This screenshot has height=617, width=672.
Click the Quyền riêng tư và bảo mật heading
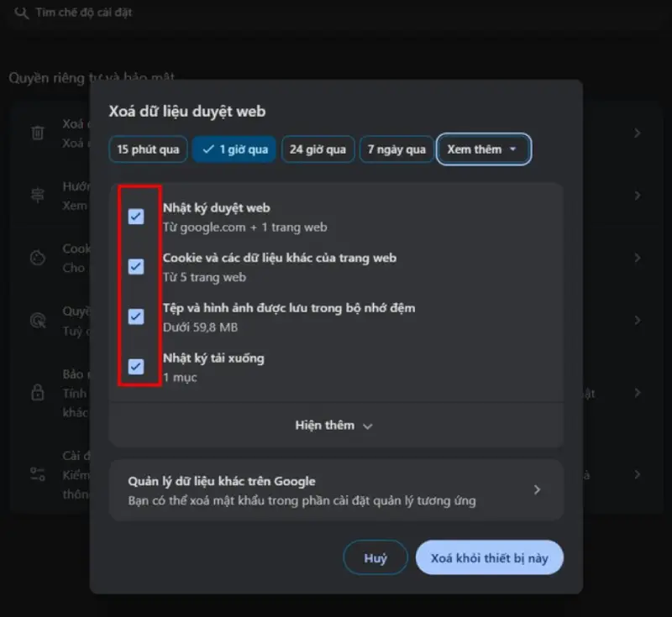tap(92, 78)
